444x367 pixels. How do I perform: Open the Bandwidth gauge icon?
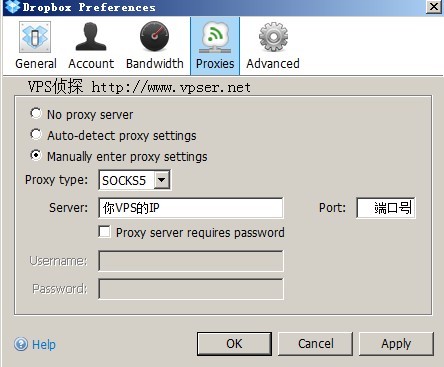(x=154, y=37)
